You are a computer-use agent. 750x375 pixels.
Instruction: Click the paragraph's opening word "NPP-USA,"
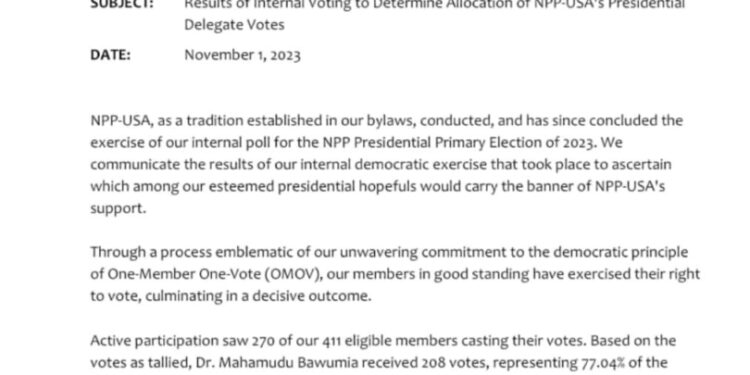point(122,121)
